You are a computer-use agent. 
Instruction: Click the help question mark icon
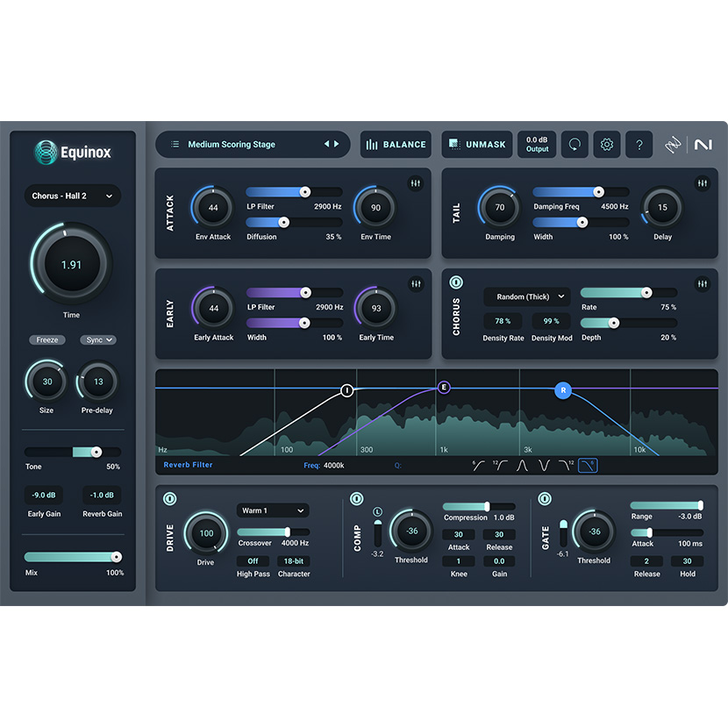tap(639, 145)
